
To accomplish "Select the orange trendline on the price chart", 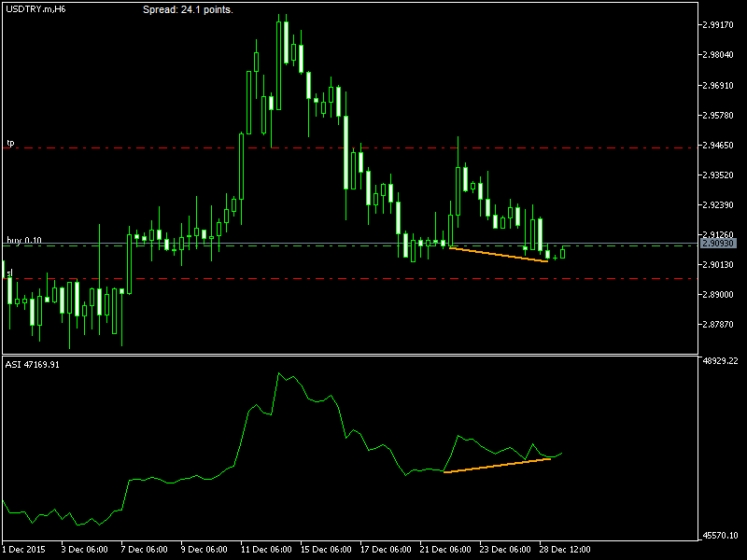I will [499, 254].
